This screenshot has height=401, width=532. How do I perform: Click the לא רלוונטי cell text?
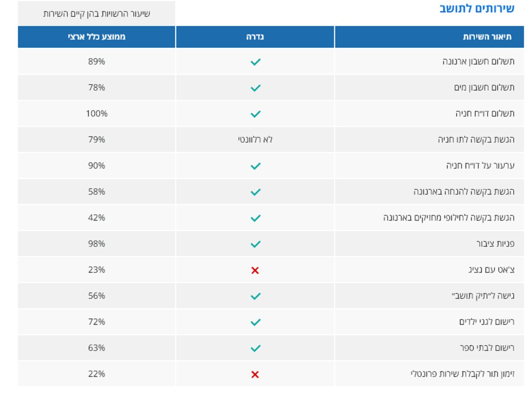tap(255, 140)
